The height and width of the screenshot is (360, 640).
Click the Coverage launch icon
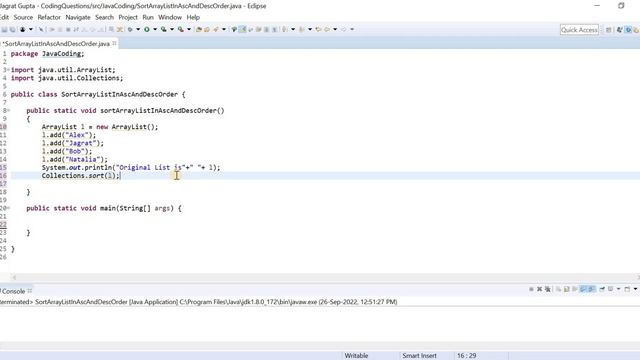(x=164, y=29)
